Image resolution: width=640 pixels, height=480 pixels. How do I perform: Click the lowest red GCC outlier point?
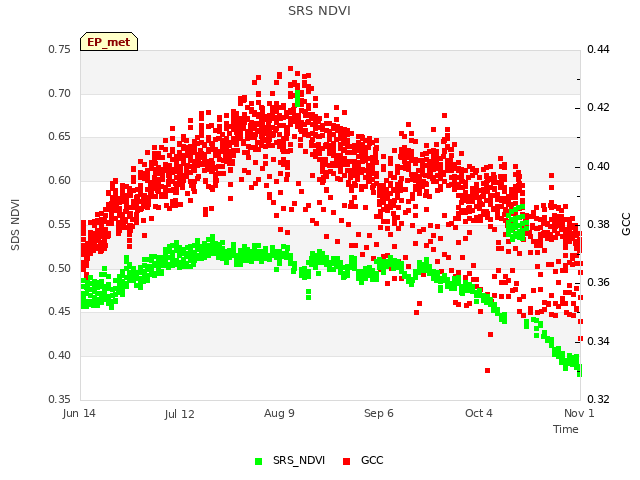point(487,371)
